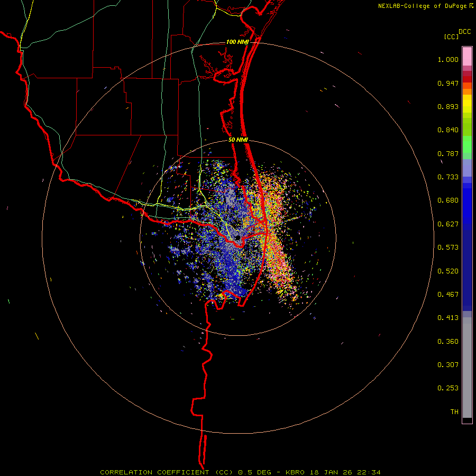Click the TH threshold label on the legend
This screenshot has height=476, width=476.
(454, 412)
